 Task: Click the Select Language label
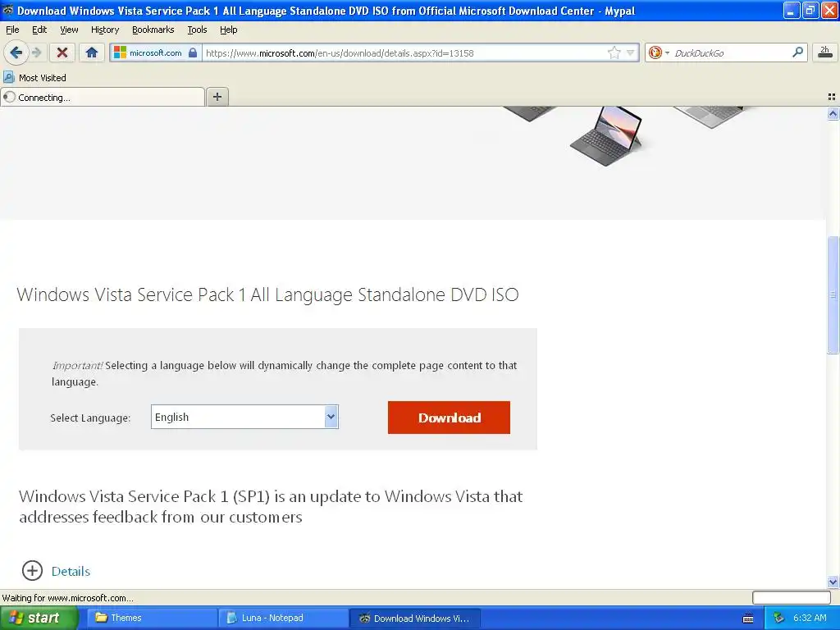(90, 418)
